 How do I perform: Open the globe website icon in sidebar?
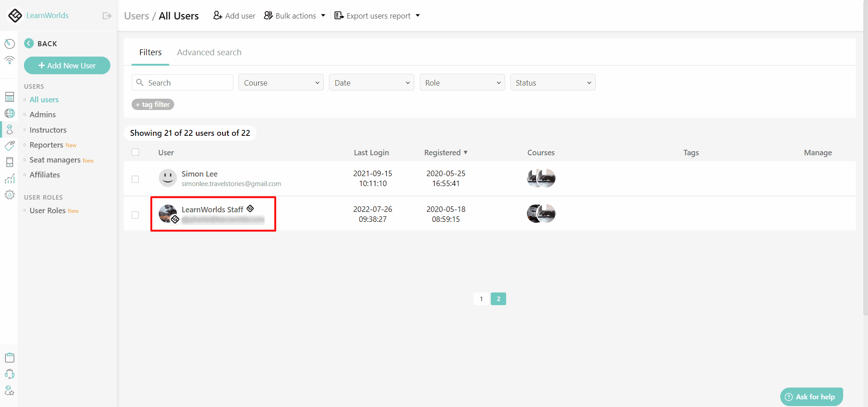click(9, 113)
